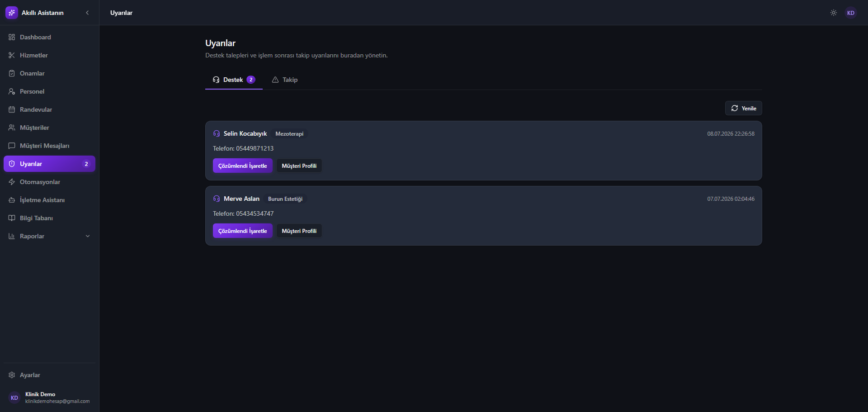Viewport: 868px width, 412px height.
Task: Refresh alerts with the Yenile button
Action: 744,108
